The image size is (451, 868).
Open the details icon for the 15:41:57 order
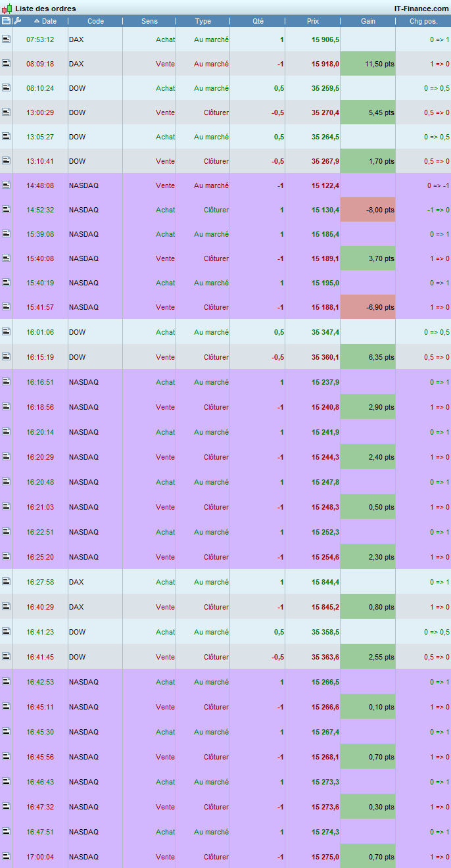point(6,307)
